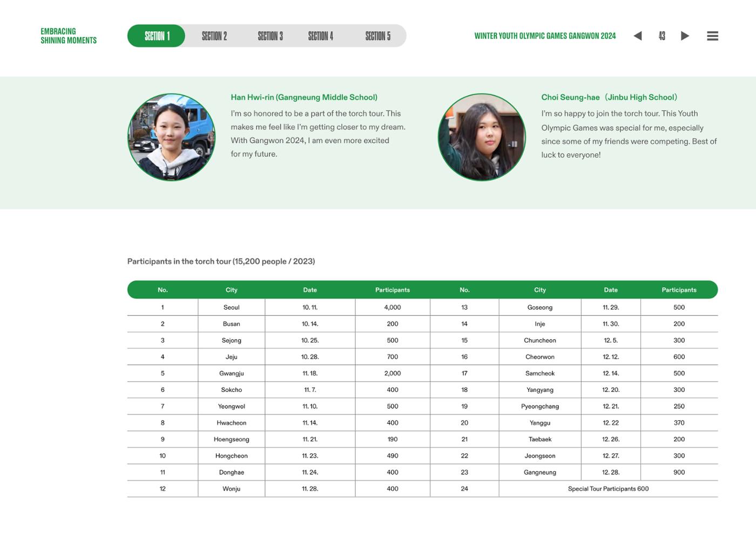The image size is (756, 535).
Task: Click the page number 43 indicator
Action: point(661,36)
